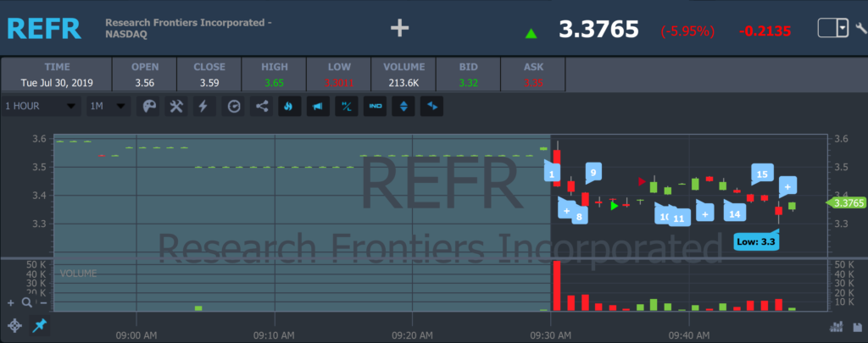Viewport: 868px width, 343px height.
Task: Click the plus button to add symbol
Action: [x=399, y=29]
